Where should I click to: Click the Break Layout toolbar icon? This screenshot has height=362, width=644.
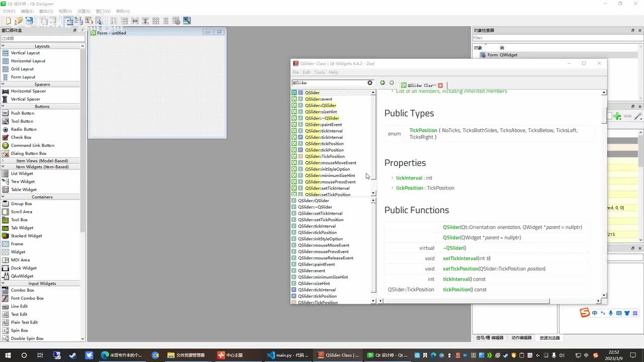click(x=177, y=21)
